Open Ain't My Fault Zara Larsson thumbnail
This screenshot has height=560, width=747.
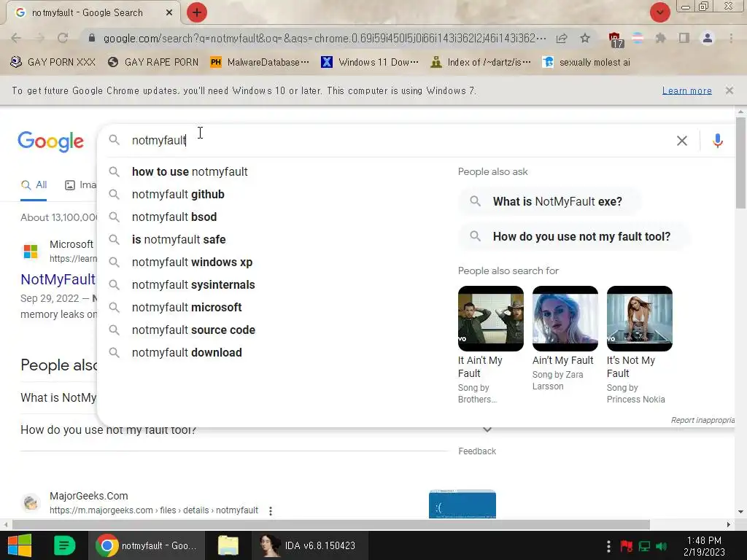click(565, 319)
